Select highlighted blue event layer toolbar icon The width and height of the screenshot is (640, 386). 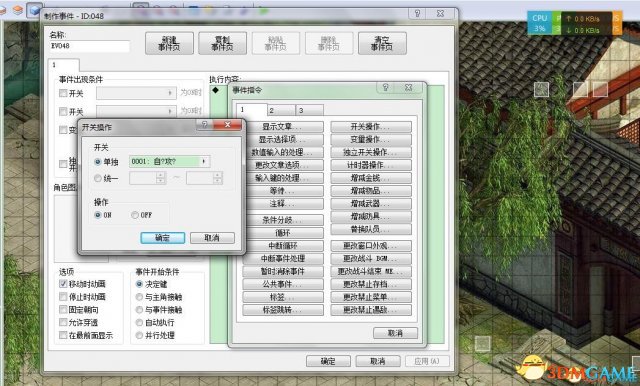tap(34, 10)
